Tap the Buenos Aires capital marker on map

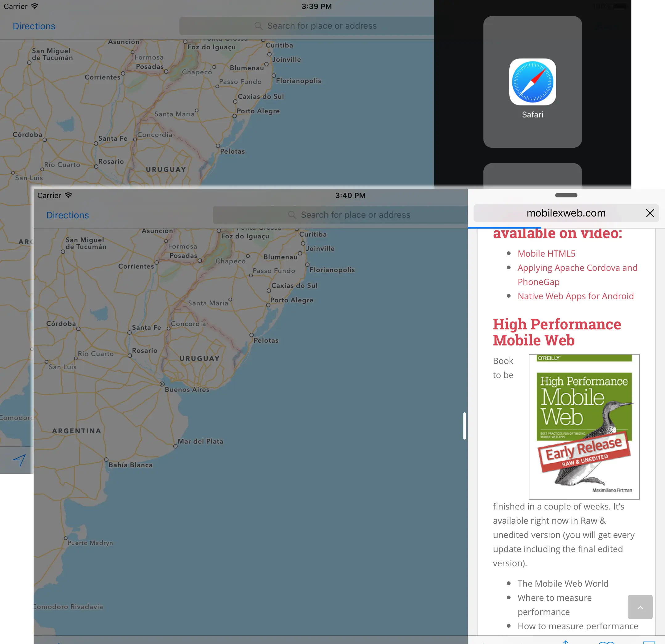[162, 384]
